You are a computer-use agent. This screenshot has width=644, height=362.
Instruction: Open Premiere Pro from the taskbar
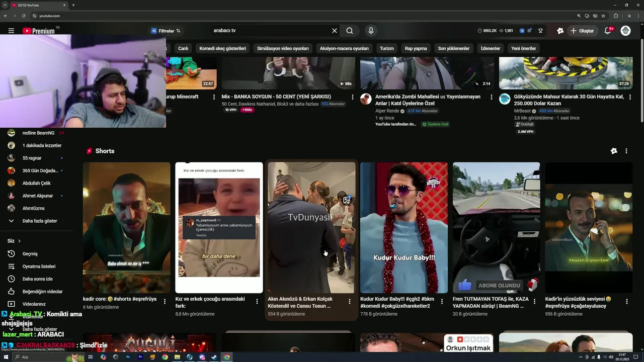point(140,357)
